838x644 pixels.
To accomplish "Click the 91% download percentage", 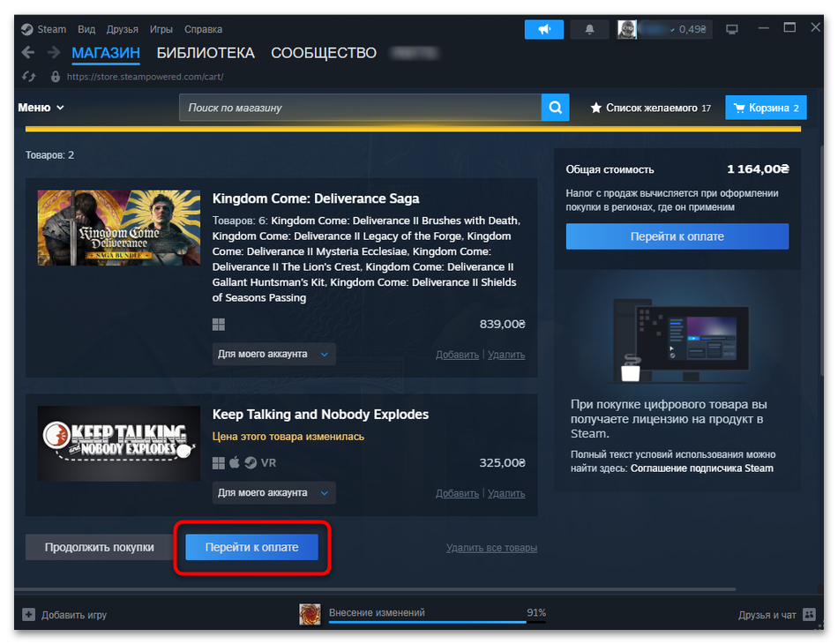I will coord(536,612).
